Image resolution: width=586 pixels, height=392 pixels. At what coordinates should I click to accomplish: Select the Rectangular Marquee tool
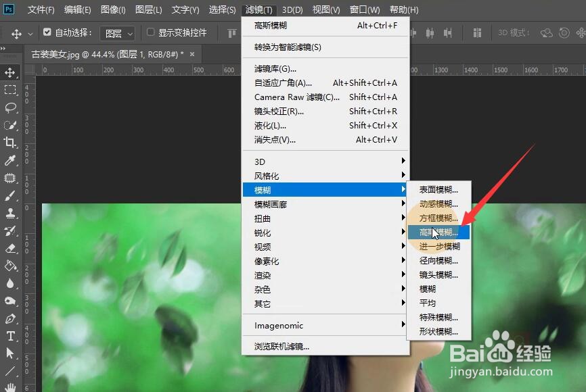pos(10,90)
